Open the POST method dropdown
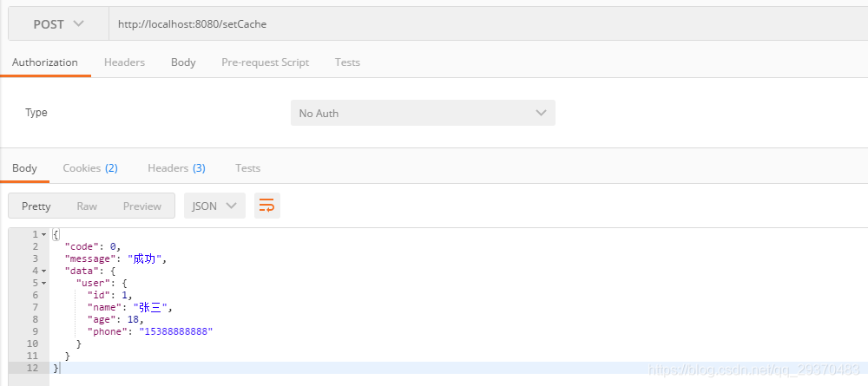This screenshot has width=868, height=386. (x=59, y=24)
